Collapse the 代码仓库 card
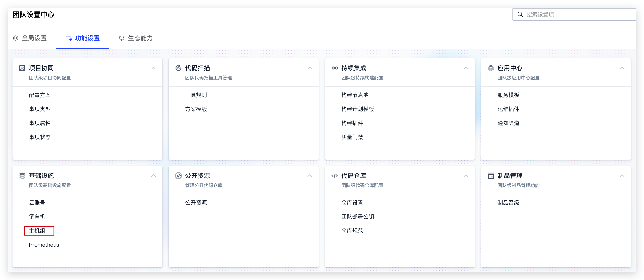Viewport: 644px width, 280px height. click(x=466, y=176)
